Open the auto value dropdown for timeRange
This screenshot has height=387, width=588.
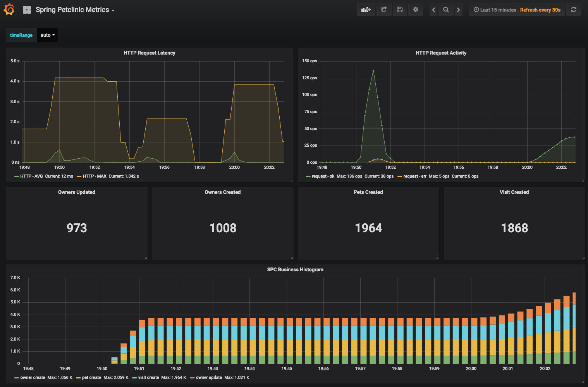(x=47, y=35)
